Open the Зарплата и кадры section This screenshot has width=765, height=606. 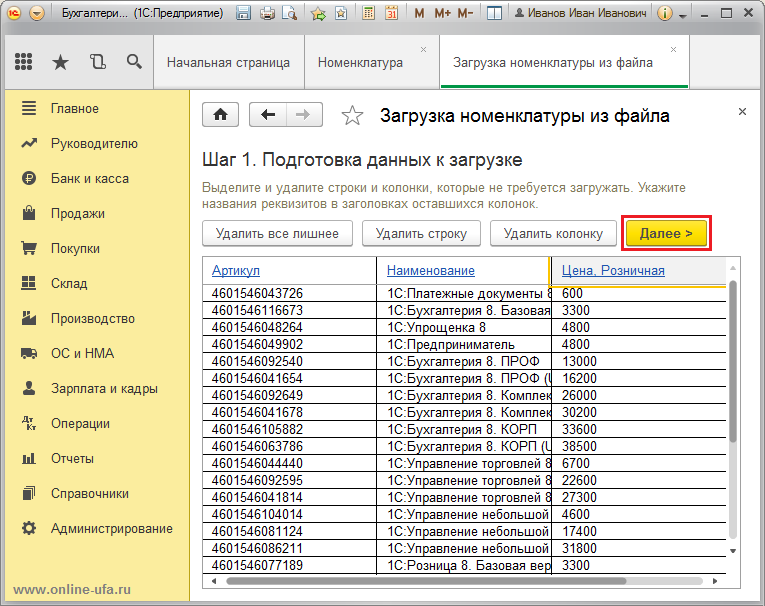click(98, 388)
